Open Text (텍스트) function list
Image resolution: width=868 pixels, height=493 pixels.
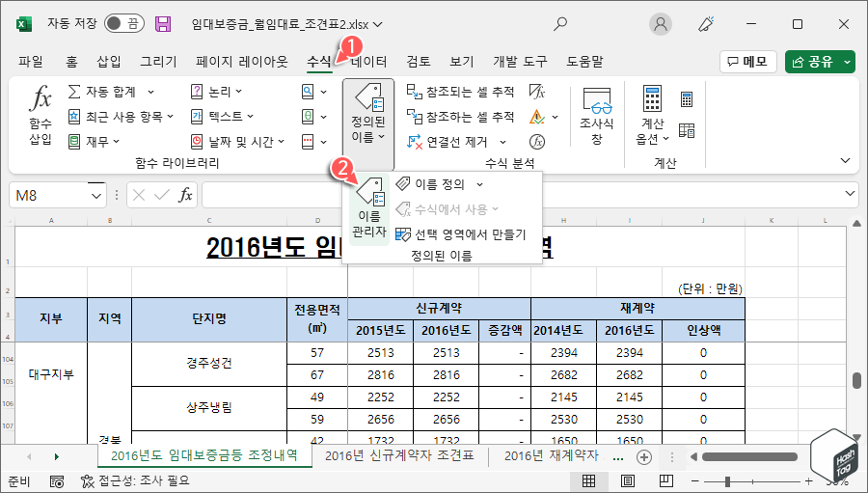(x=222, y=117)
